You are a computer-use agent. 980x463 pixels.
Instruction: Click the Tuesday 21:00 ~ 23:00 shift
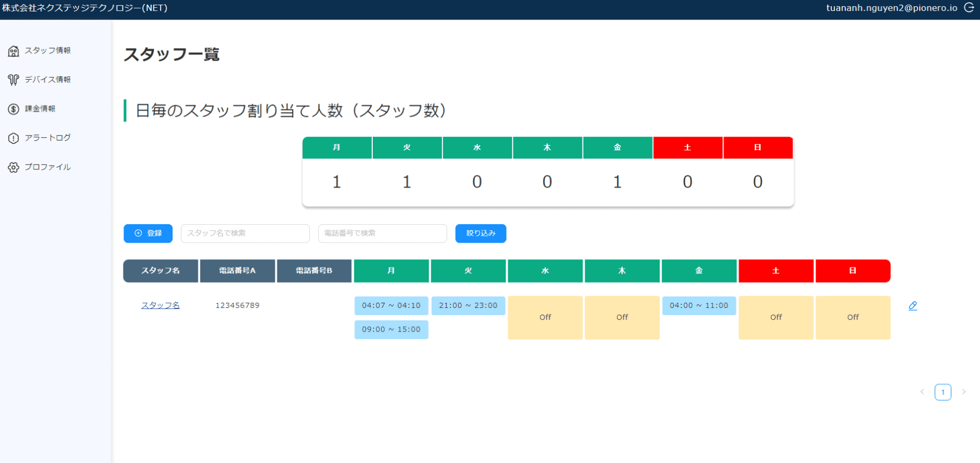(x=468, y=305)
